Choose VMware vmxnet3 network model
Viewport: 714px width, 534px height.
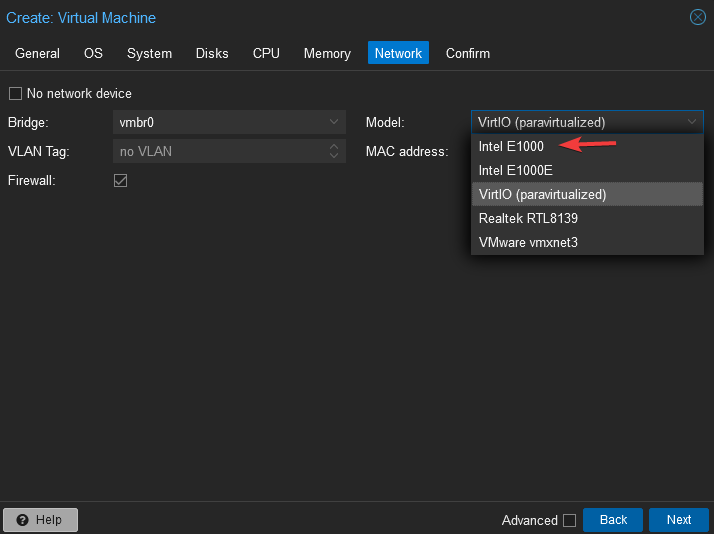pyautogui.click(x=528, y=242)
